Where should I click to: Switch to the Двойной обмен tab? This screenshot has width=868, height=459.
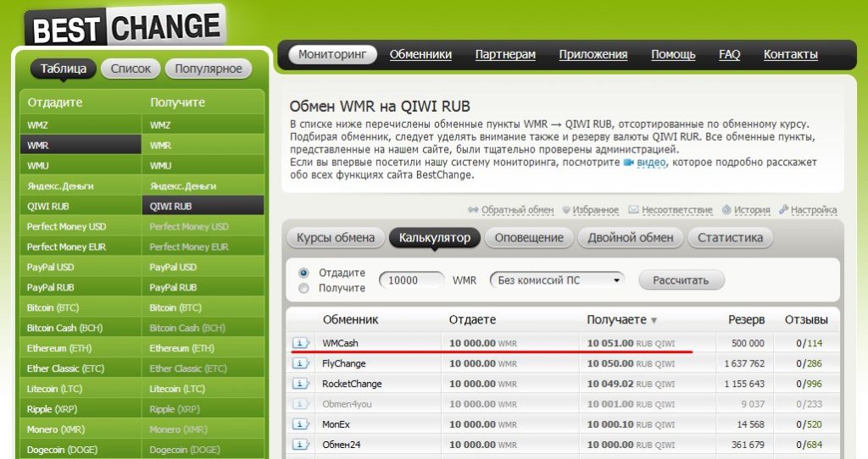(631, 238)
